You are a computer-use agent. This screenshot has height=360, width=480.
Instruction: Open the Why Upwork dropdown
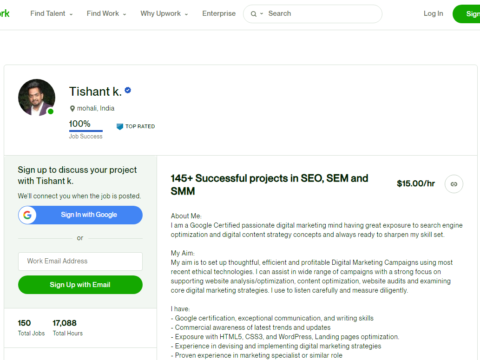click(164, 14)
